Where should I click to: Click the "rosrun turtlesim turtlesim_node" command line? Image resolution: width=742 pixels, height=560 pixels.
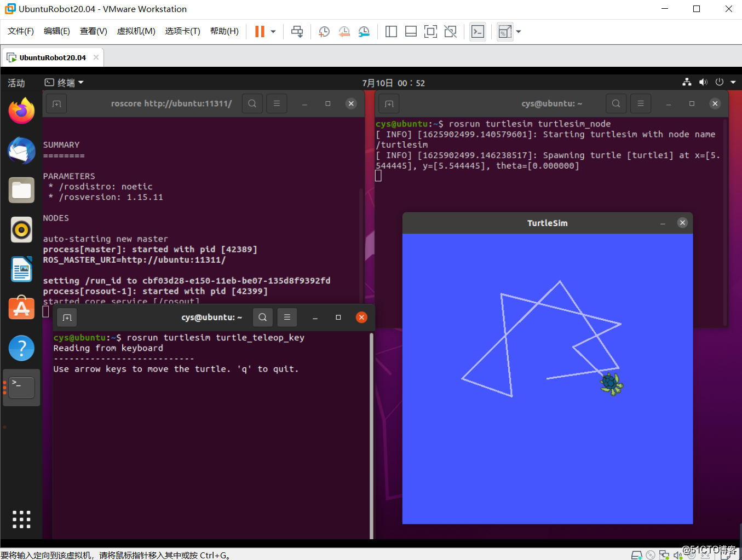[x=530, y=124]
